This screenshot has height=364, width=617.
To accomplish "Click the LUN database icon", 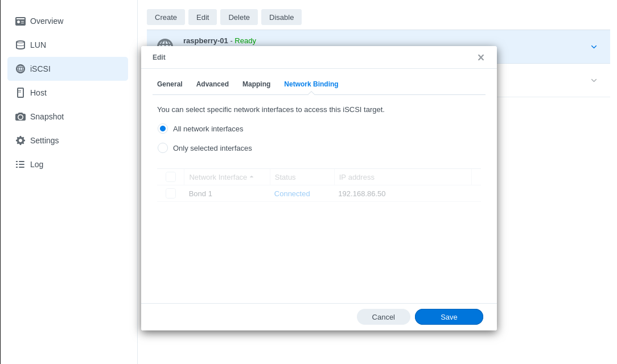I will point(20,45).
